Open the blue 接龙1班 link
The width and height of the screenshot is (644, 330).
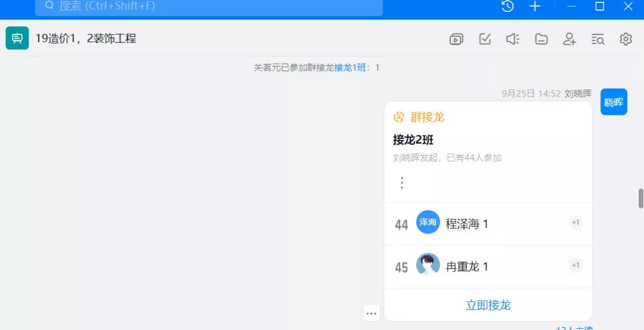point(350,68)
